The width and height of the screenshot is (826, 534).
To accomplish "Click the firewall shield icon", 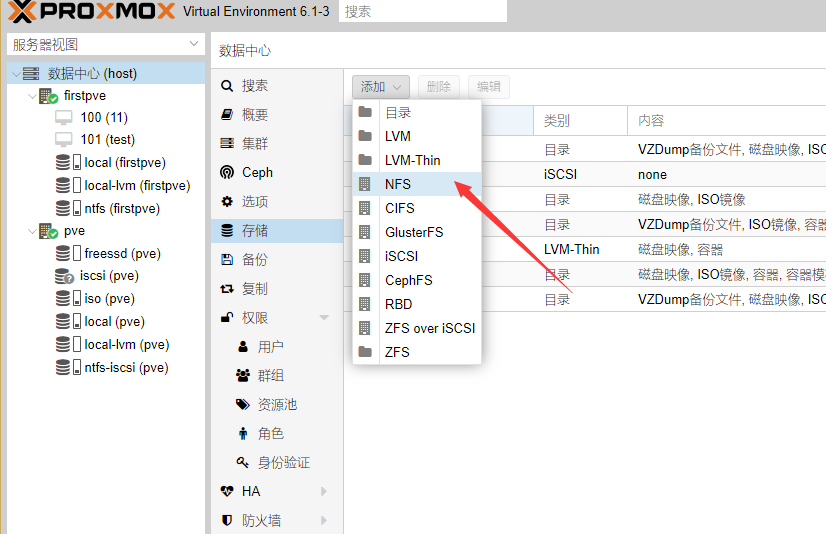I will tap(227, 520).
